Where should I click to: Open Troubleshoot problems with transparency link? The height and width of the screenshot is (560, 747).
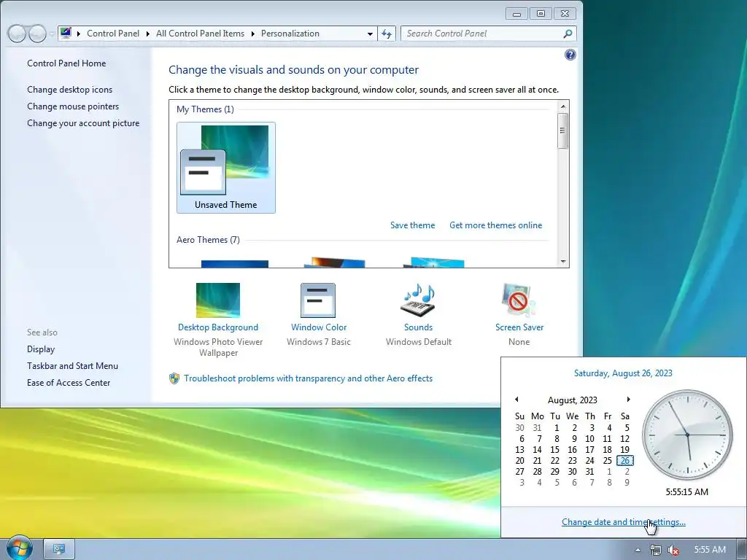309,378
